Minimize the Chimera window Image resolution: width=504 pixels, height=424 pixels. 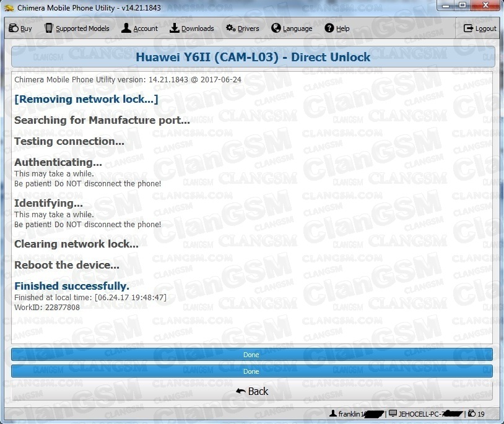point(446,5)
